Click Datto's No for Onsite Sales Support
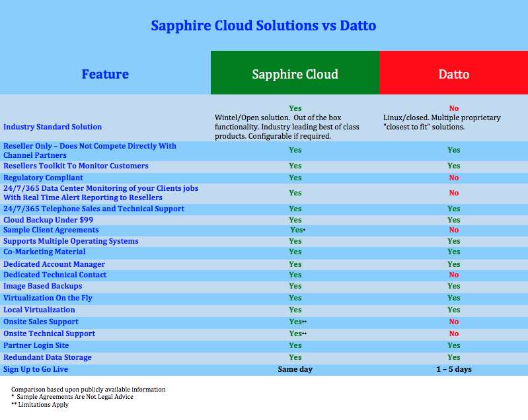The width and height of the screenshot is (528, 420). (x=454, y=322)
